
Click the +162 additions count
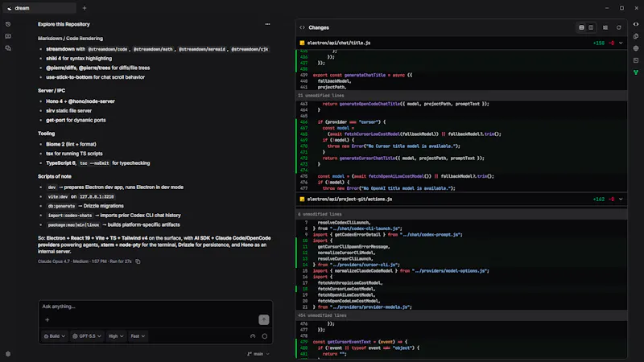pos(599,199)
